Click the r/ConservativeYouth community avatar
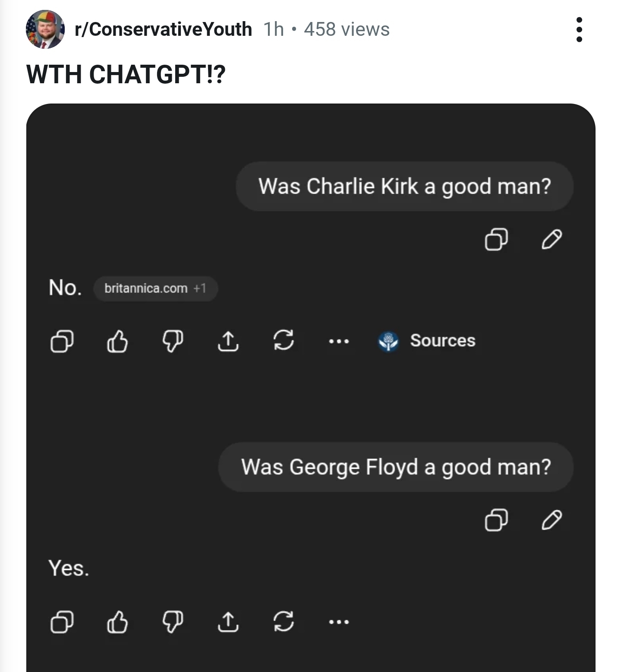 (x=45, y=29)
